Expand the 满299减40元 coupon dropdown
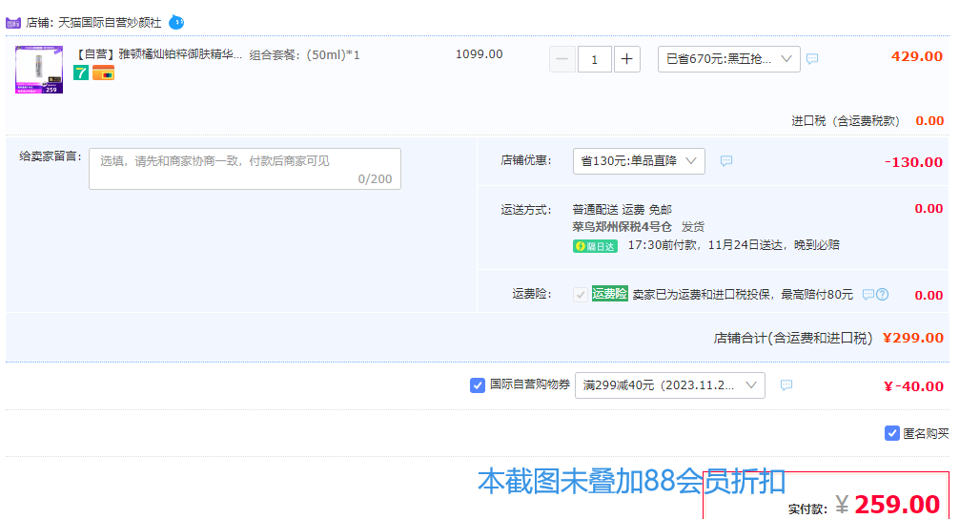This screenshot has height=519, width=980. pyautogui.click(x=670, y=385)
